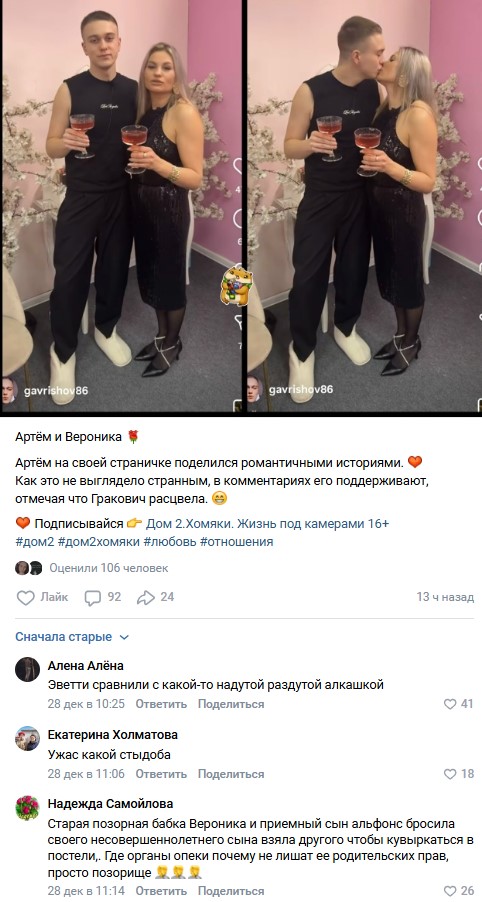Share Екатерина Холматова's comment via Поделиться
This screenshot has height=902, width=482.
[x=231, y=774]
